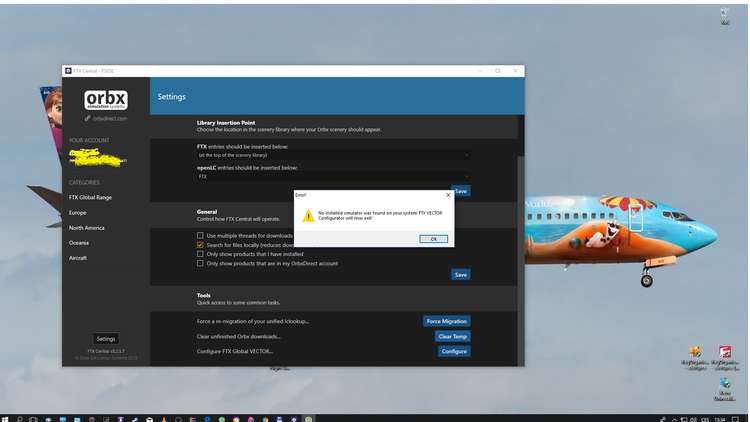Image resolution: width=750 pixels, height=422 pixels.
Task: Click the orbx logo
Action: (106, 100)
